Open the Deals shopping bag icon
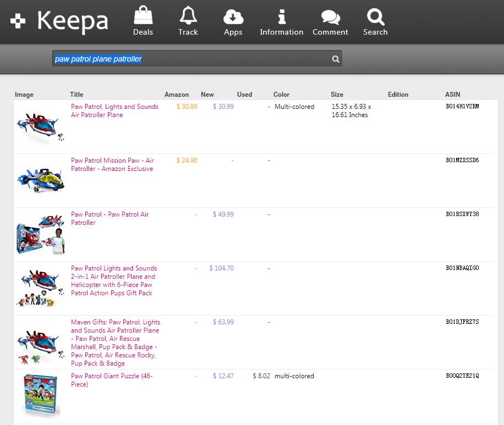Screen dimensions: 504x425 pyautogui.click(x=143, y=15)
